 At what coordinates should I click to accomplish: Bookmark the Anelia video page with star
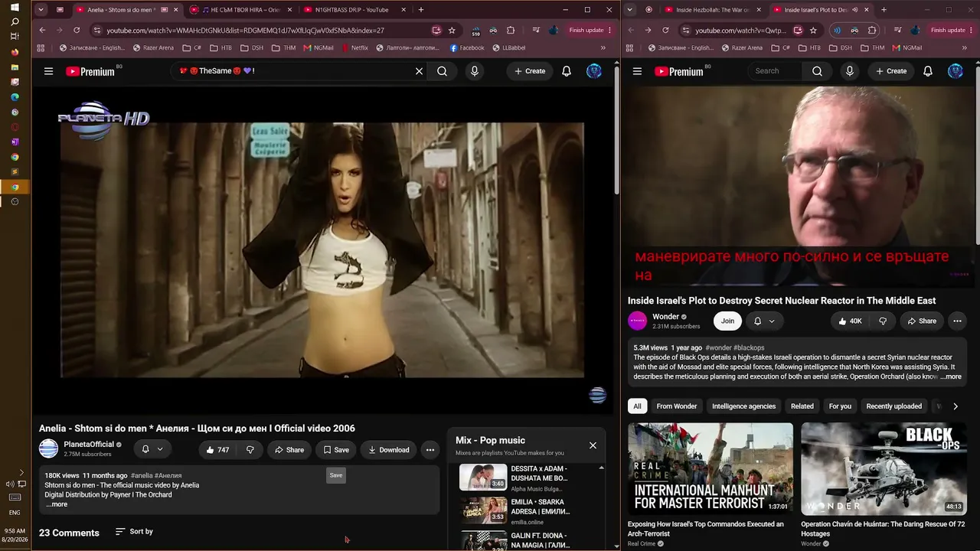click(452, 30)
